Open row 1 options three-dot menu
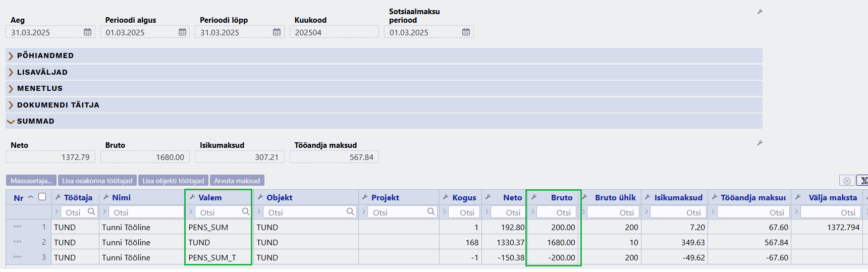The image size is (868, 272). point(18,227)
